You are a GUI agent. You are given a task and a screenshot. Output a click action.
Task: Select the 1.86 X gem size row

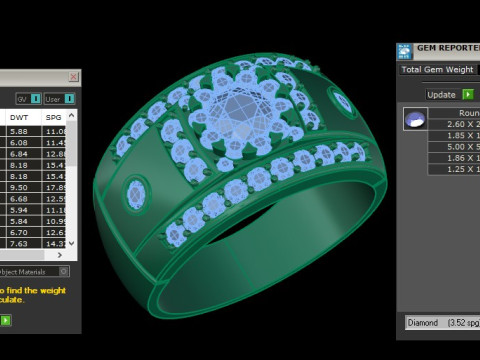(454, 158)
